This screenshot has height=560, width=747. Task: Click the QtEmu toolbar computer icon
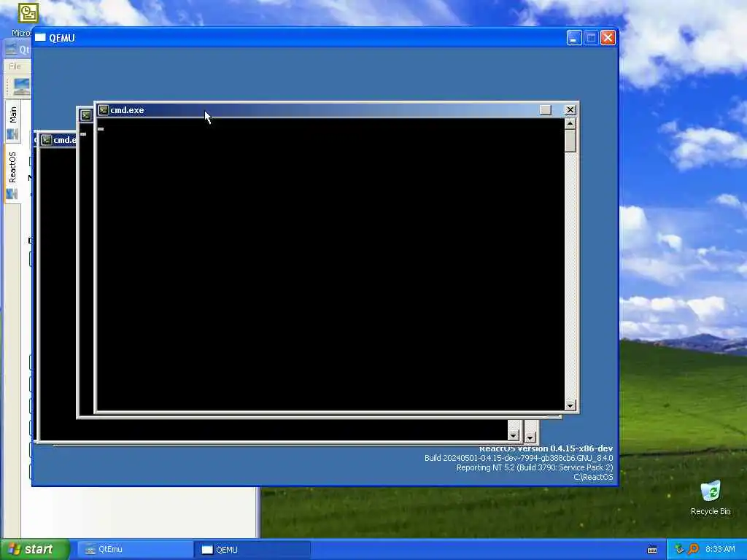tap(21, 87)
